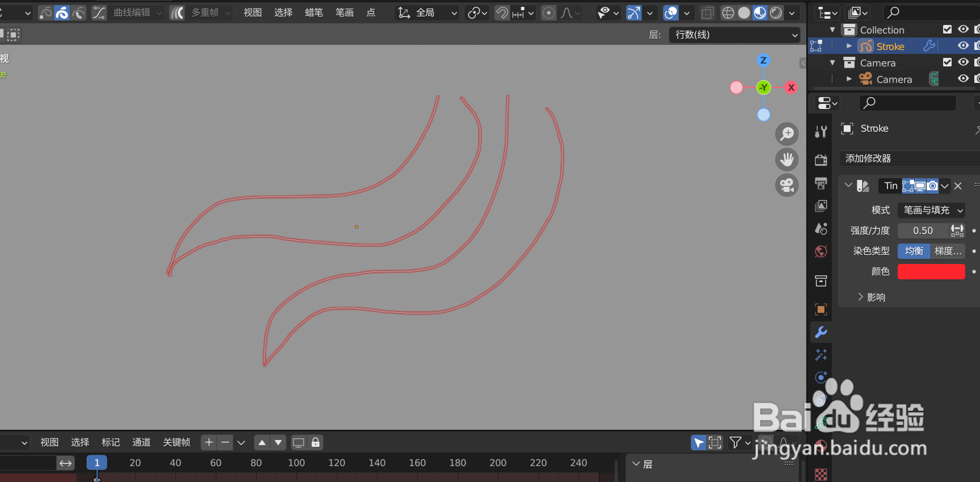Click the Camera object icon in outliner
The height and width of the screenshot is (482, 980).
click(866, 79)
